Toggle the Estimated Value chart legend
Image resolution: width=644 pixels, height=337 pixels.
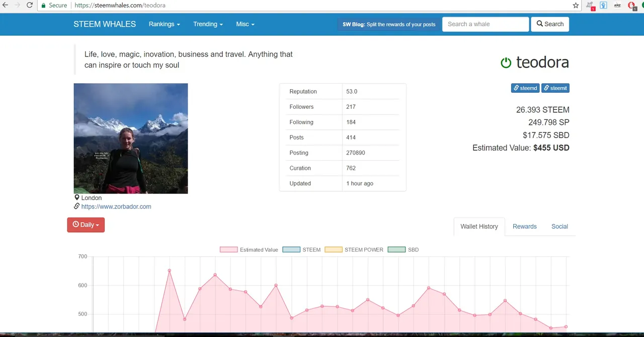coord(249,250)
